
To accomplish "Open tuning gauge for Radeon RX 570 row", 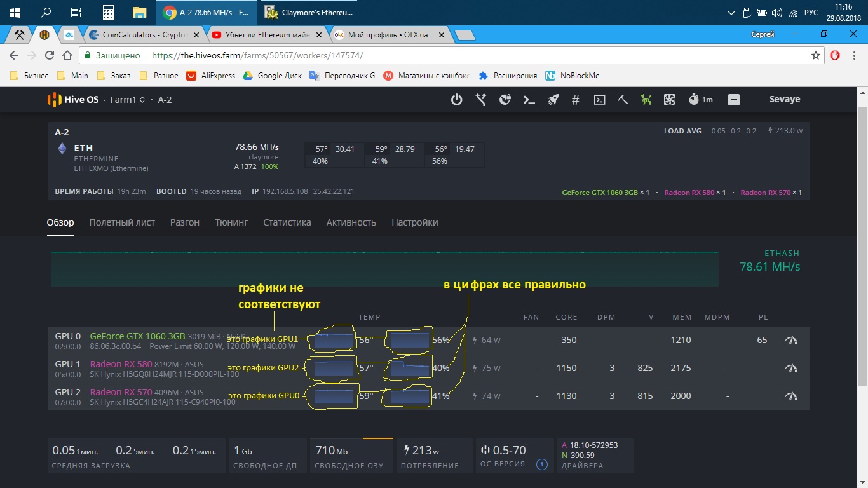I will (x=791, y=396).
